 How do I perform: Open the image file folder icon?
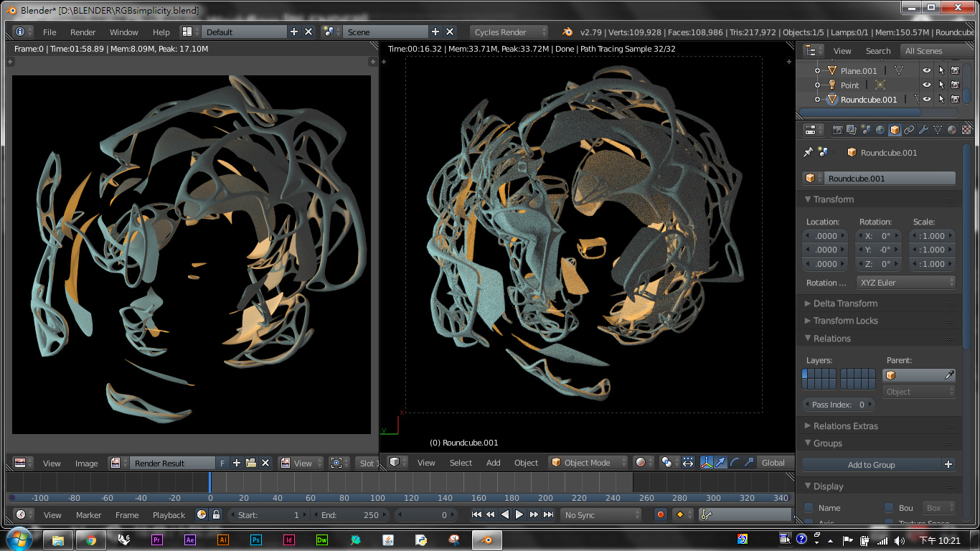251,463
